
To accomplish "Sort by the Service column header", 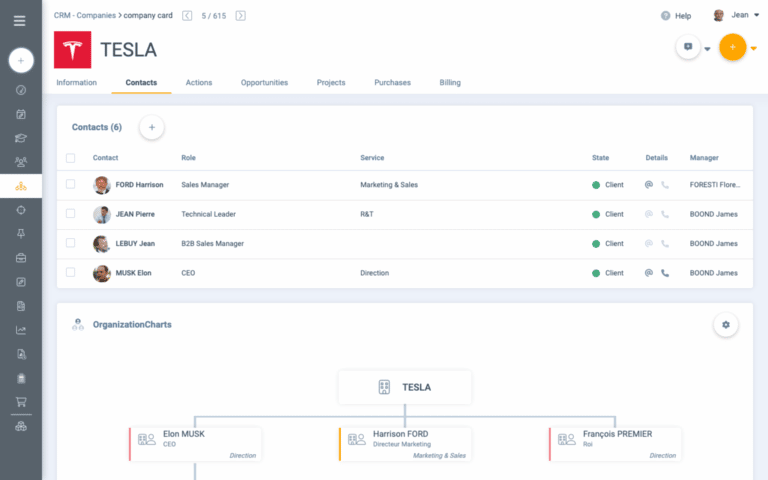I will [372, 158].
